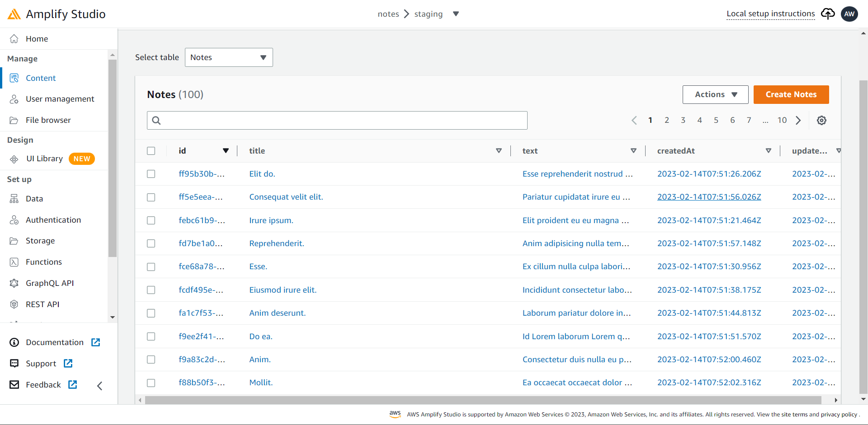Toggle the select-all header checkbox
The width and height of the screenshot is (868, 425).
point(151,151)
